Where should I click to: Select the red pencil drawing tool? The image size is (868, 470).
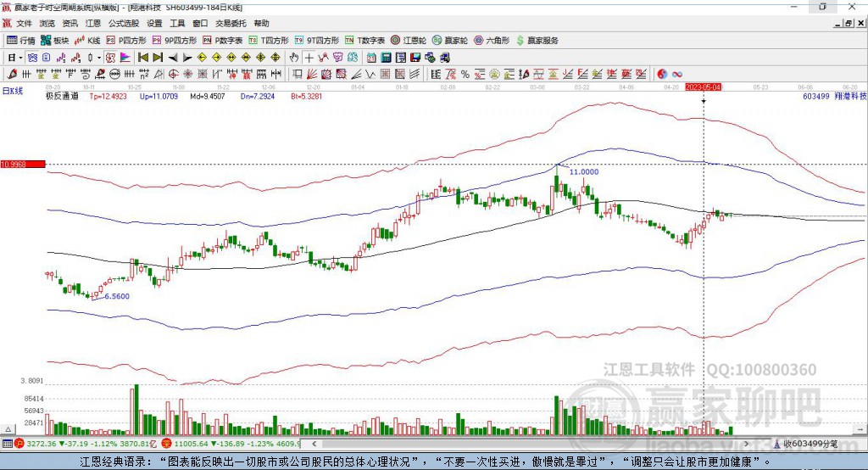coord(12,75)
